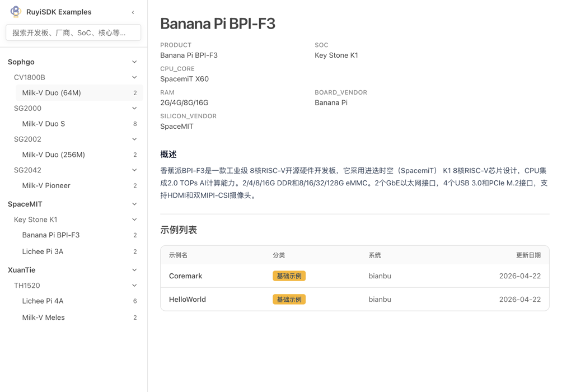Click the Sophgo vendor label
This screenshot has height=392, width=562.
21,62
